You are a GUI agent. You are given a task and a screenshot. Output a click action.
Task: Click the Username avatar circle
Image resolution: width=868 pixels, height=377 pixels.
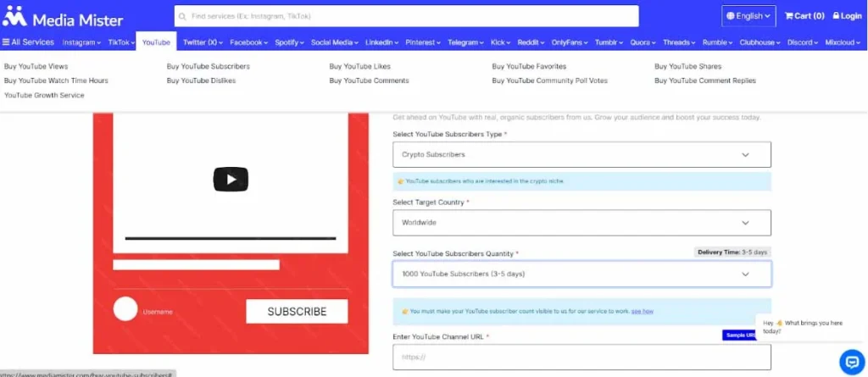click(x=125, y=310)
